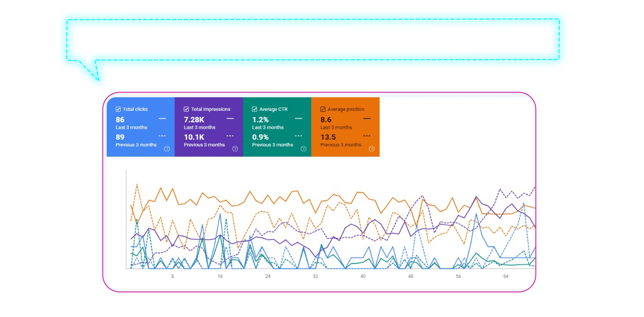
Task: Open help icon on Average position card
Action: pyautogui.click(x=372, y=149)
